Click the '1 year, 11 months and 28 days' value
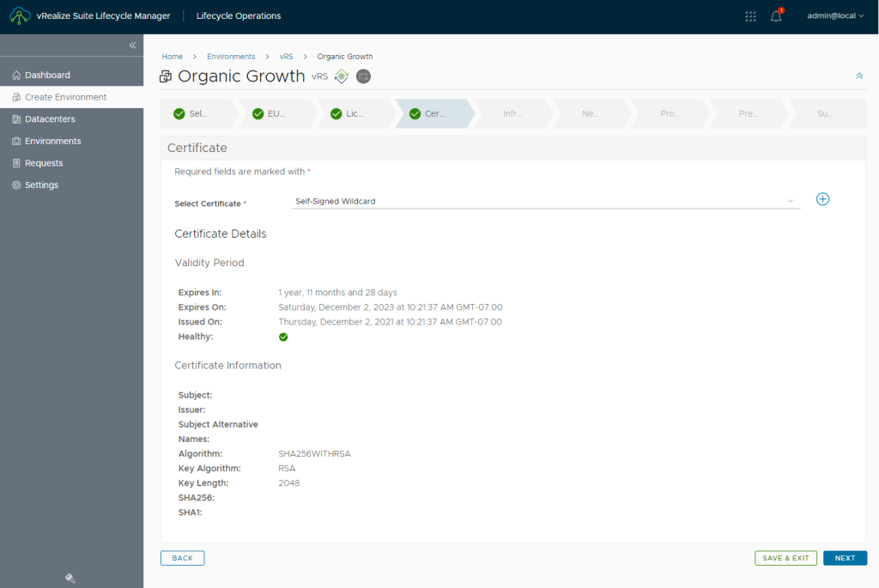 click(x=337, y=293)
